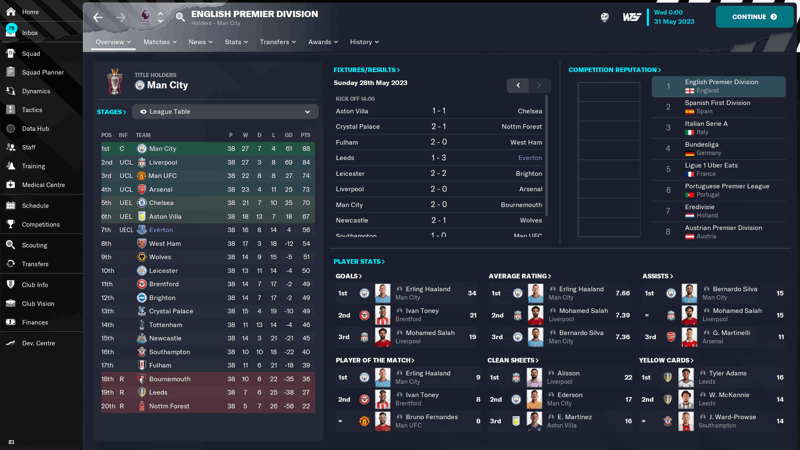Click the date Wed 31 May 2023
Screen dimensions: 800x450
[674, 17]
